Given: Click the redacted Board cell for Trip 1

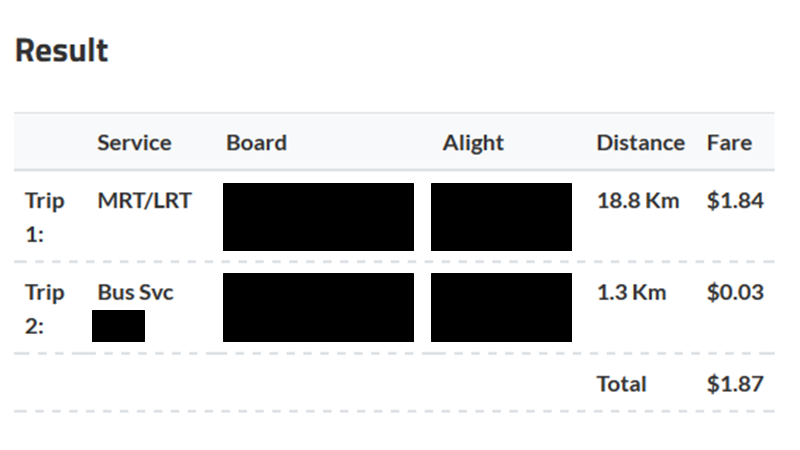Looking at the screenshot, I should [318, 217].
